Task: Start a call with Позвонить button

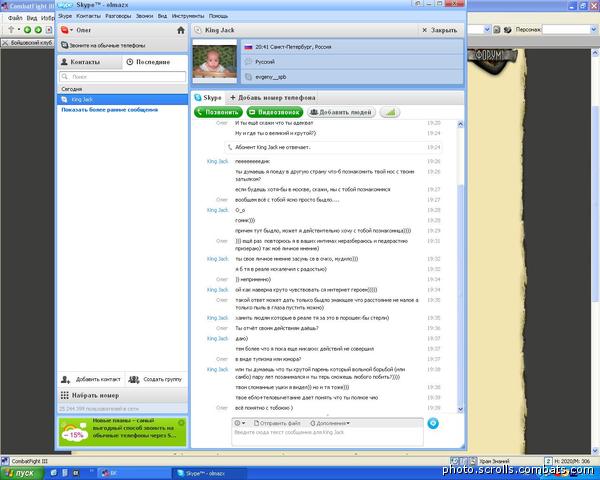Action: pyautogui.click(x=218, y=112)
